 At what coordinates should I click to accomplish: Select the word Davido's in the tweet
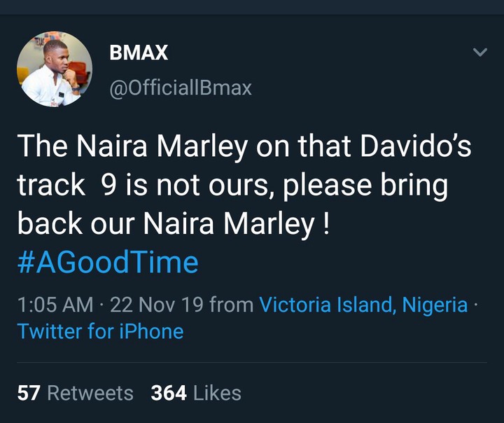click(415, 146)
